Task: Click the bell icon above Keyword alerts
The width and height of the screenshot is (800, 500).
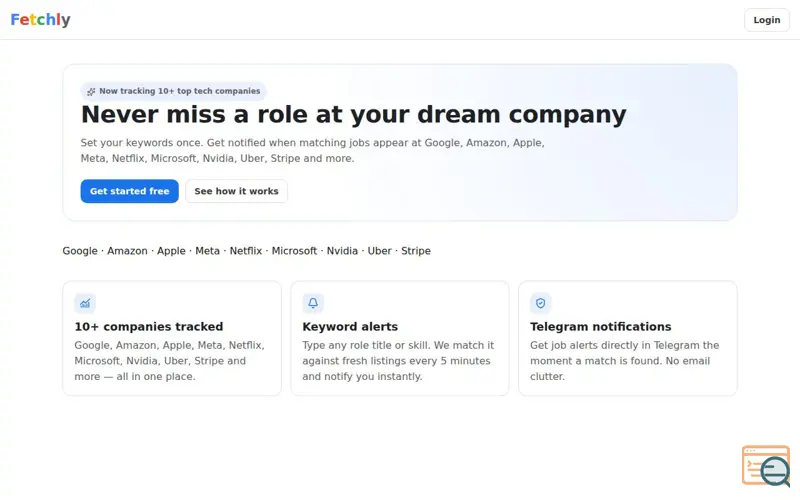Action: (313, 303)
